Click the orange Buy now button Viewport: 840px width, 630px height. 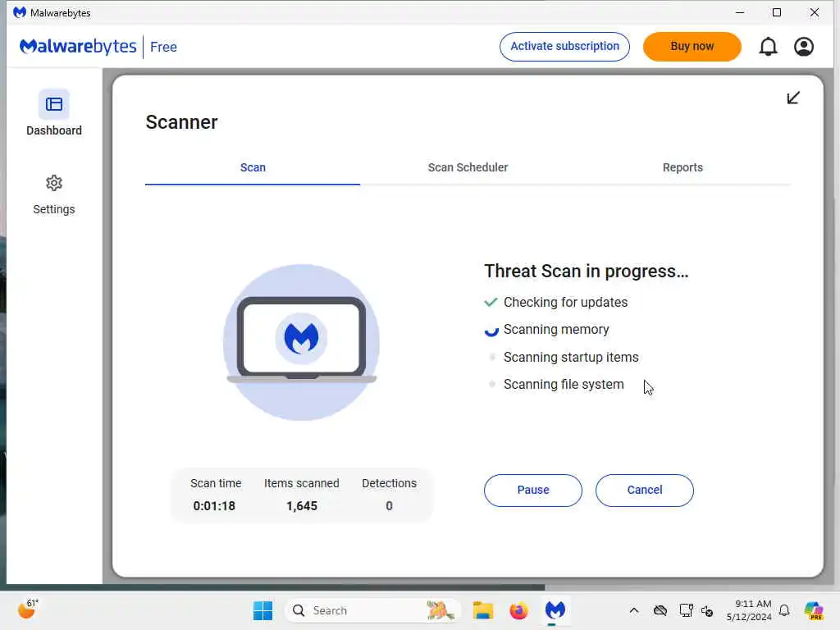(x=692, y=47)
